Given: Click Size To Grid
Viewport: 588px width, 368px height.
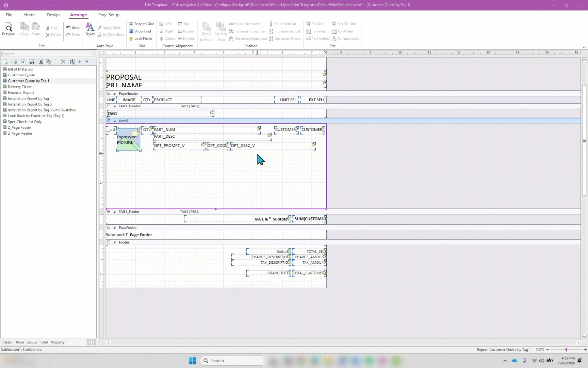Looking at the screenshot, I should click(x=344, y=24).
